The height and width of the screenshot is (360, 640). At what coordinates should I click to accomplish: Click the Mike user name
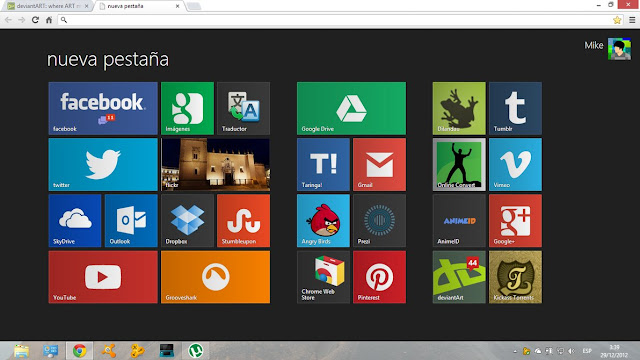pyautogui.click(x=593, y=45)
